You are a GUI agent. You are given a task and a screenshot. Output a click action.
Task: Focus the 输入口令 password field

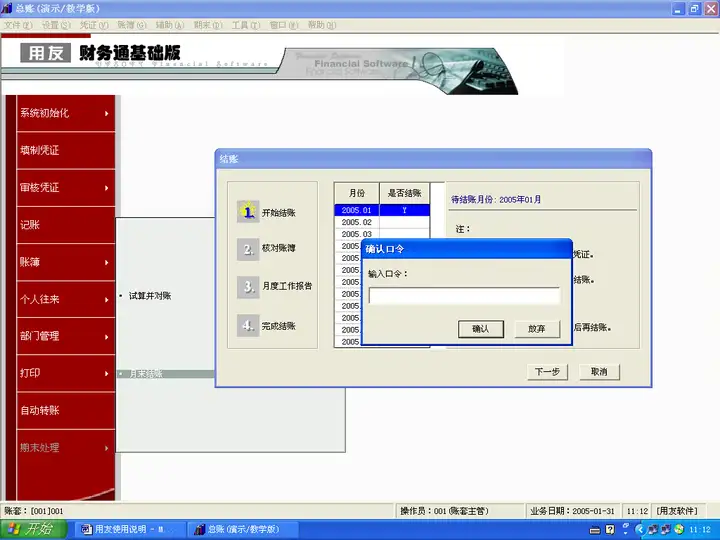(464, 296)
